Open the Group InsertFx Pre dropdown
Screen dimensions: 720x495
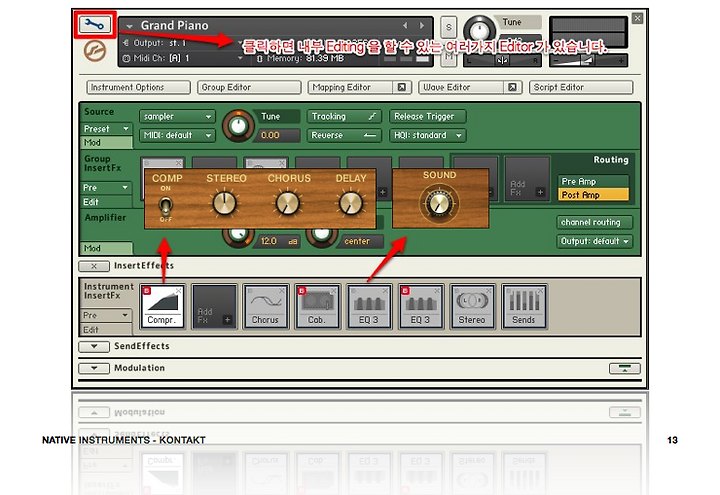(107, 188)
